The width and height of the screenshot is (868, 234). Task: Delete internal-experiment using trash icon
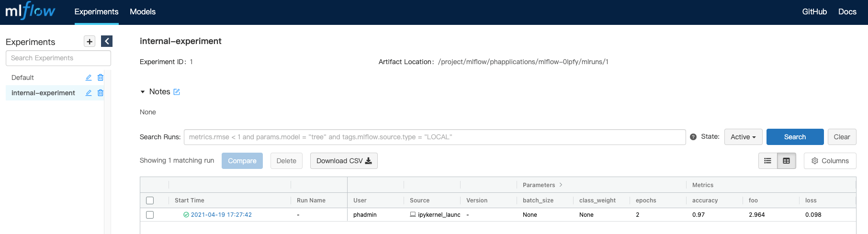101,93
